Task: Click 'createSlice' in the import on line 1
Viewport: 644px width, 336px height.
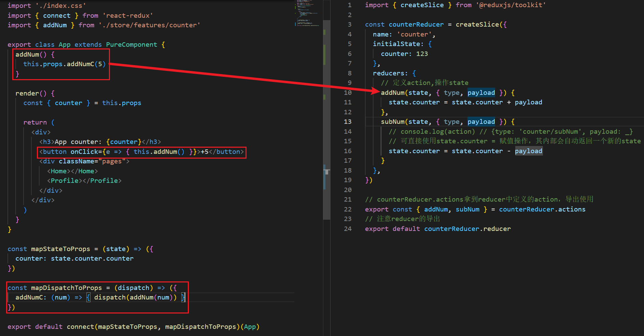Action: 422,5
